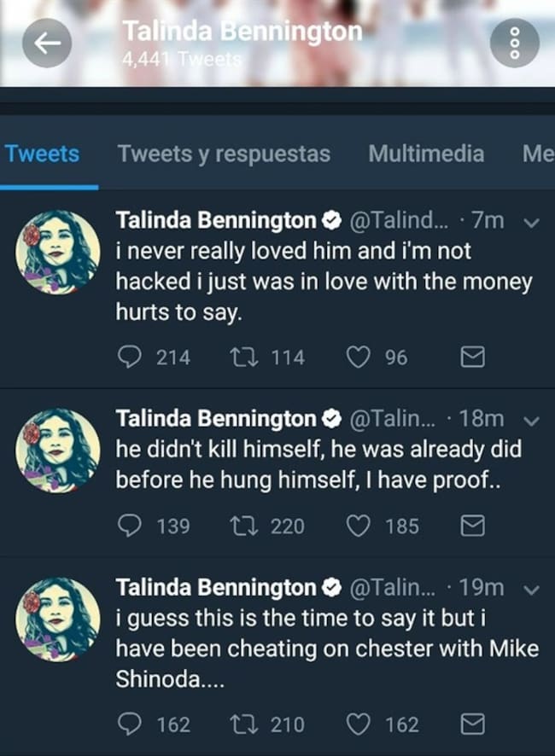Like the tweet posted 19m ago
This screenshot has width=555, height=756.
tap(358, 724)
